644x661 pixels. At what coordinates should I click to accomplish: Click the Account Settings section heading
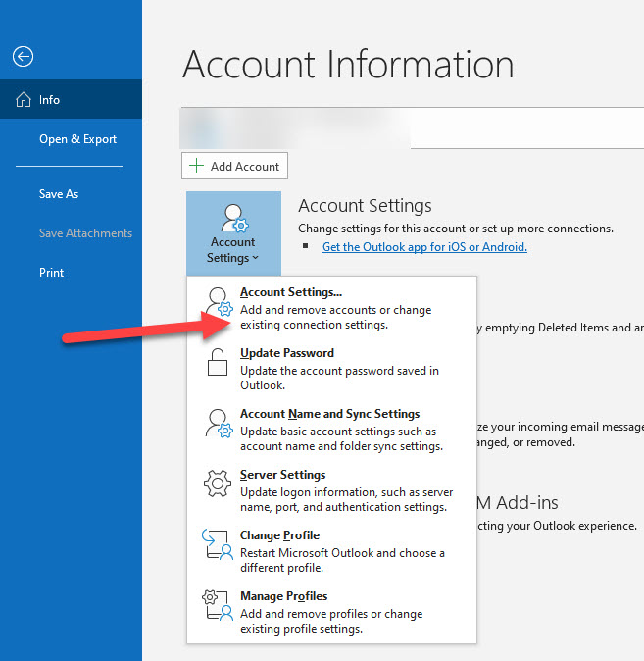pyautogui.click(x=365, y=206)
